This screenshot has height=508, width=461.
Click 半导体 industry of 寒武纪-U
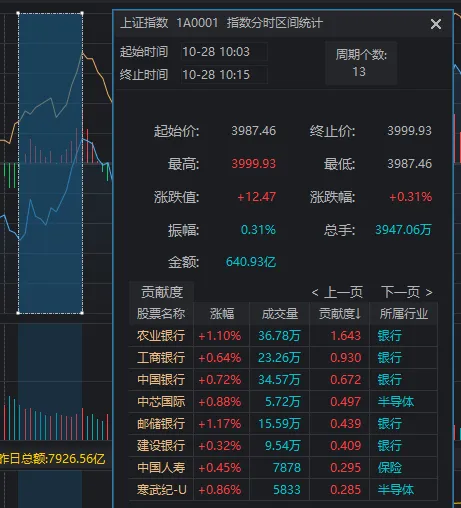point(395,490)
